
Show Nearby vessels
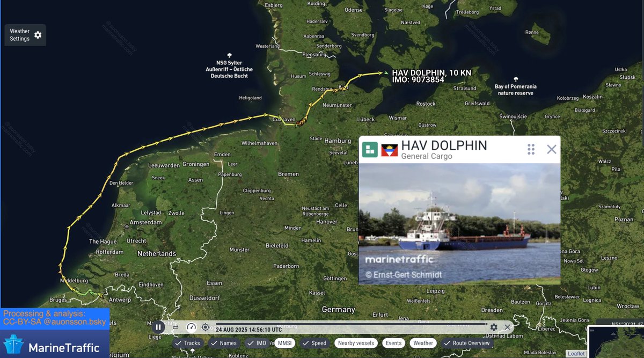pyautogui.click(x=356, y=343)
